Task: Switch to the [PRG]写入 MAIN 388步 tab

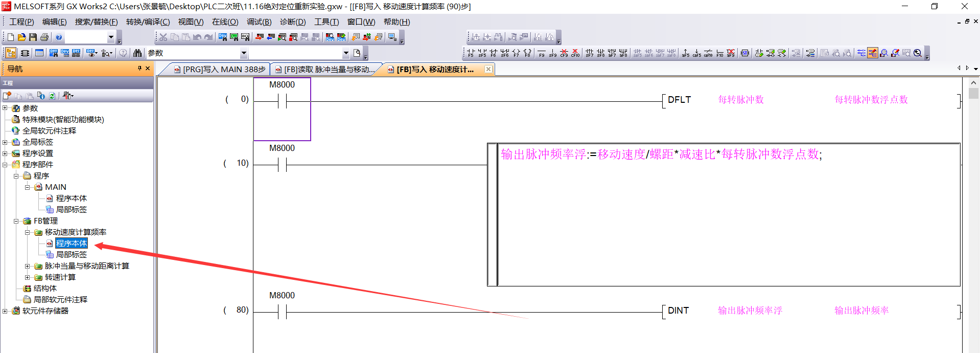Action: pyautogui.click(x=220, y=70)
